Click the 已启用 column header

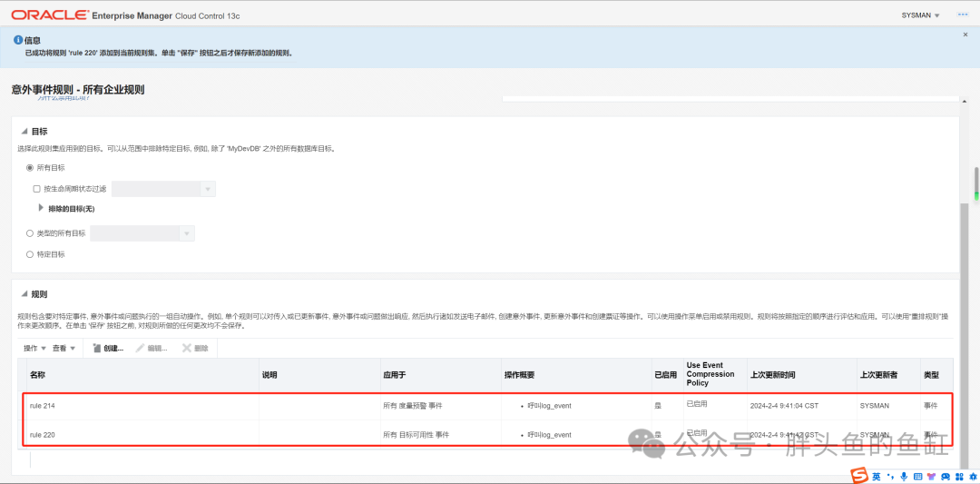(666, 374)
